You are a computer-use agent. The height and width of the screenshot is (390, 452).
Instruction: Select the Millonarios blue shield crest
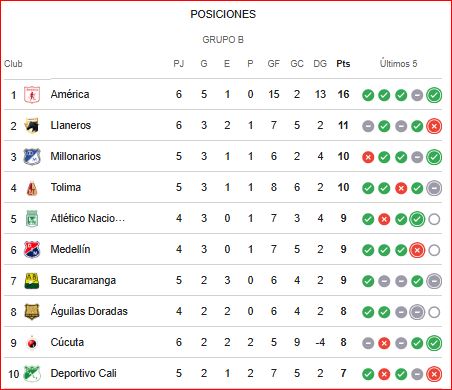tap(32, 157)
